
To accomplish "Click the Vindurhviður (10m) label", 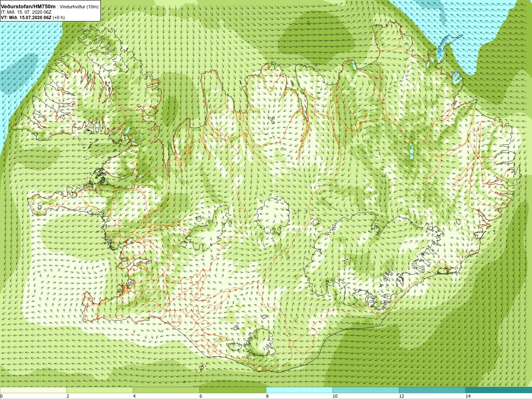I will tap(79, 7).
